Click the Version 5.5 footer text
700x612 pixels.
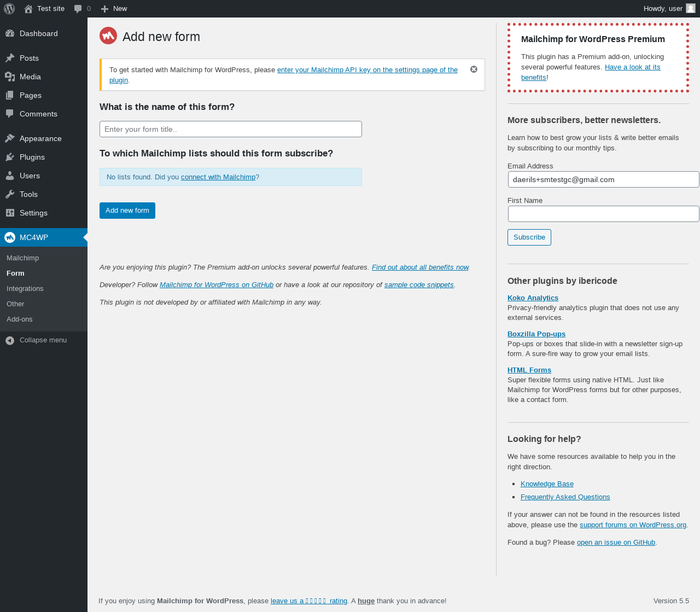pos(671,601)
